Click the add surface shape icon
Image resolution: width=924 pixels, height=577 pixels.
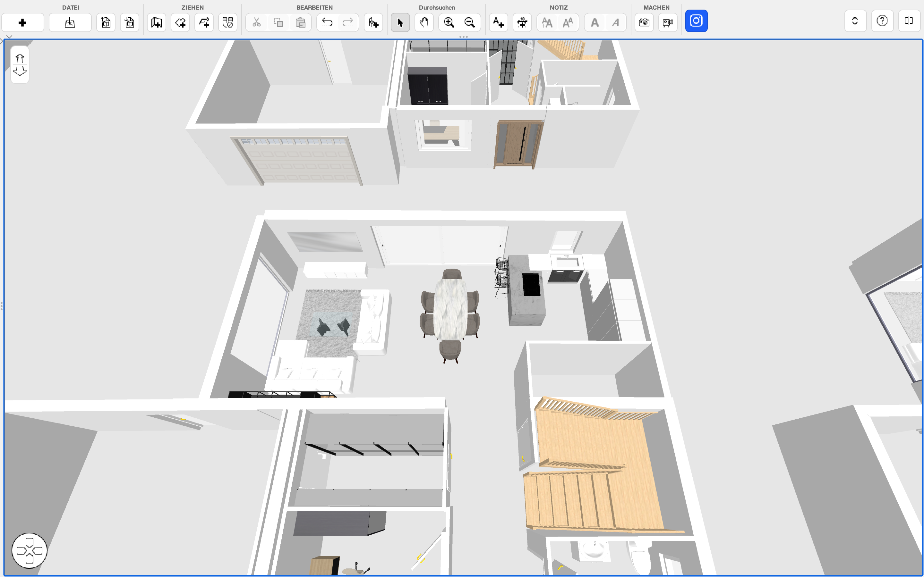click(x=180, y=22)
